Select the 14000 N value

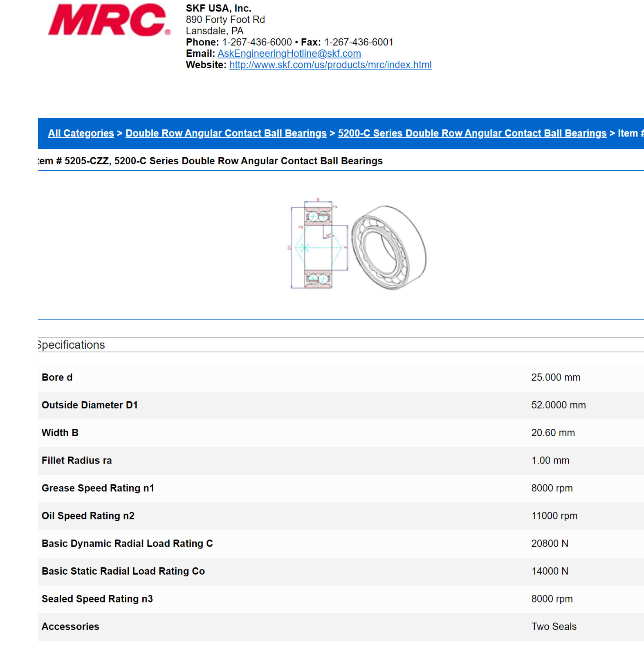(x=550, y=571)
